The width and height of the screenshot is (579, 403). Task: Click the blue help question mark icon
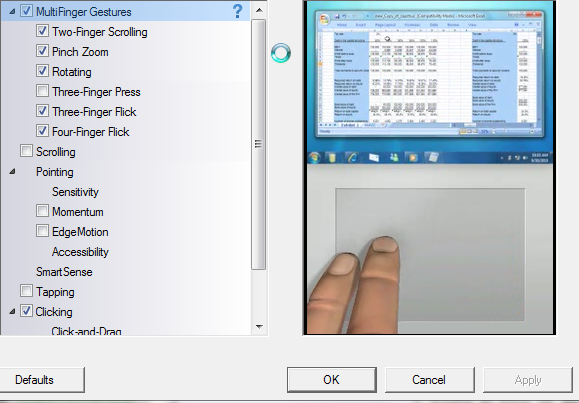238,11
